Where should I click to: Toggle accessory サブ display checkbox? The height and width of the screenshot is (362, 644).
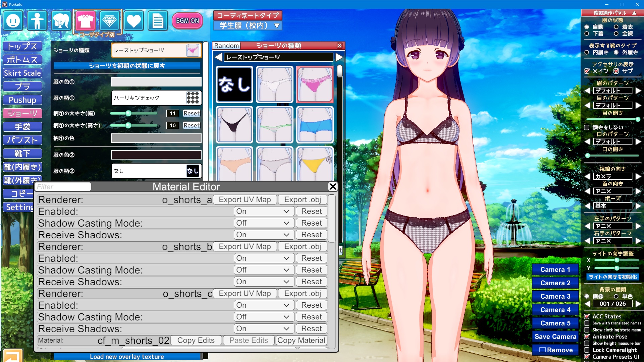tap(616, 71)
